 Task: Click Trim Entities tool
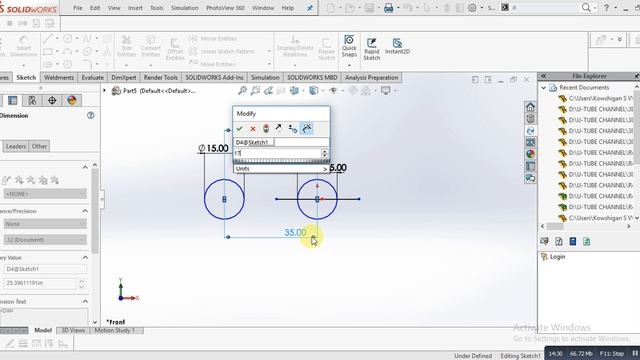pyautogui.click(x=127, y=46)
